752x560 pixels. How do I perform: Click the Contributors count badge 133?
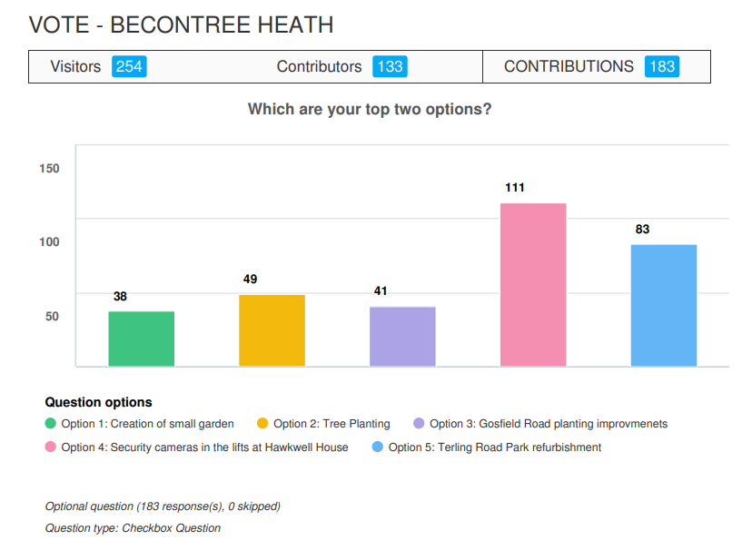(390, 66)
